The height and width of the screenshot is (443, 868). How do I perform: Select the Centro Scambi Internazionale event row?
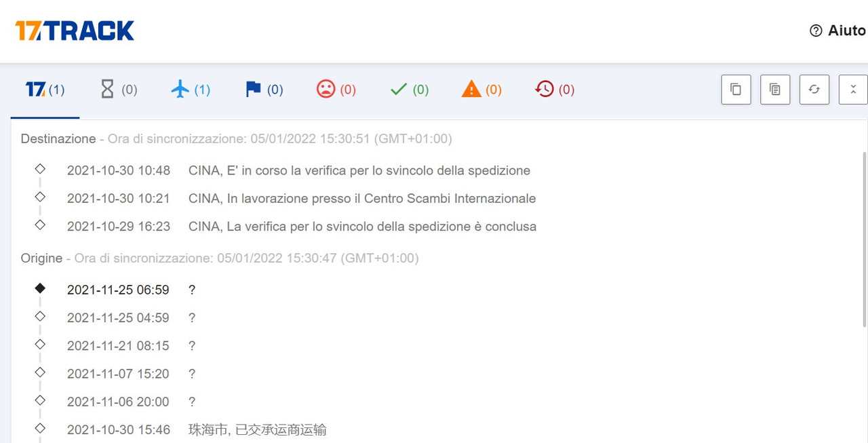pyautogui.click(x=301, y=199)
